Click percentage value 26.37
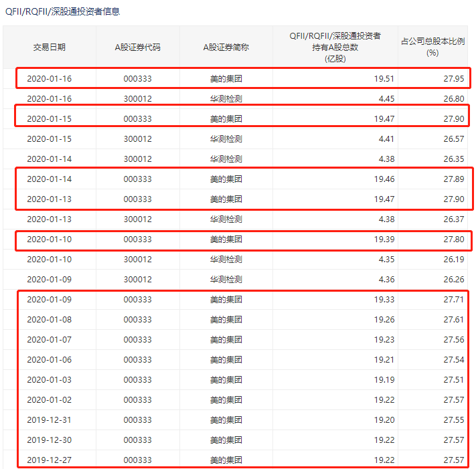 click(x=453, y=219)
